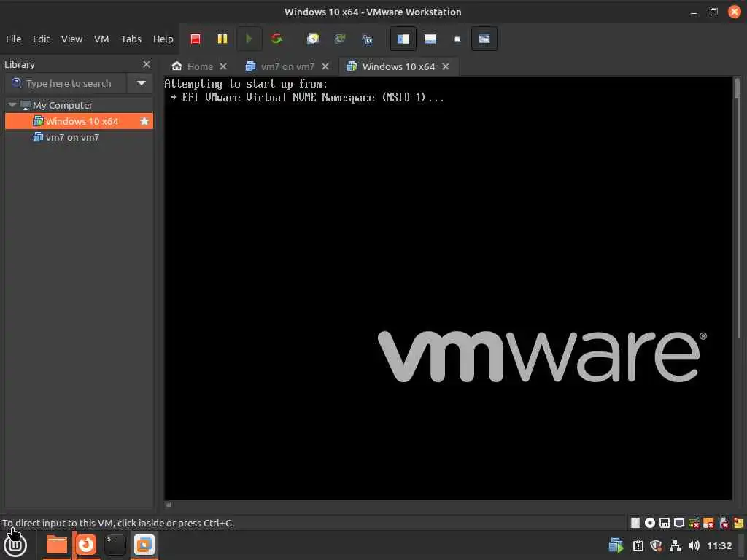Click the hard disk device status icon
This screenshot has width=747, height=560.
point(635,523)
